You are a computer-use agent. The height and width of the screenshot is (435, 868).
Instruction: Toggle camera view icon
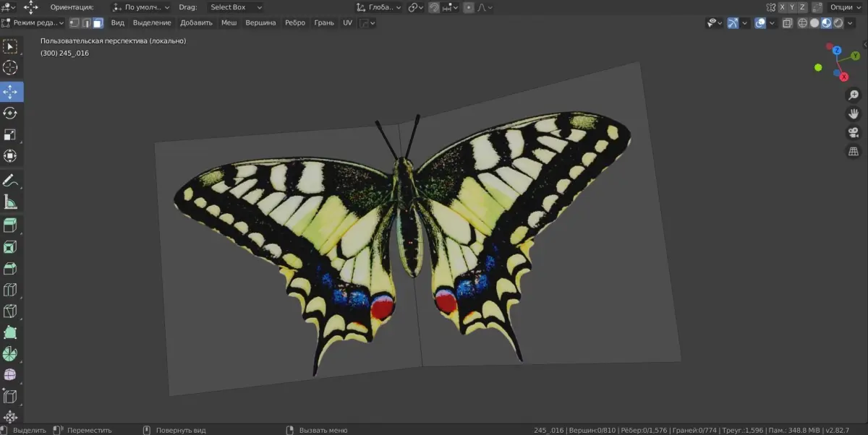coord(854,132)
